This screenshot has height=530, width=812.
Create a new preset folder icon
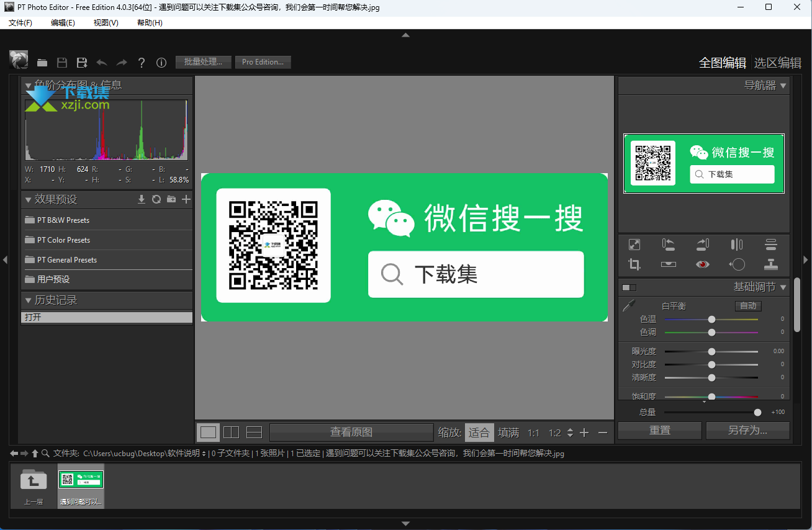pyautogui.click(x=171, y=199)
